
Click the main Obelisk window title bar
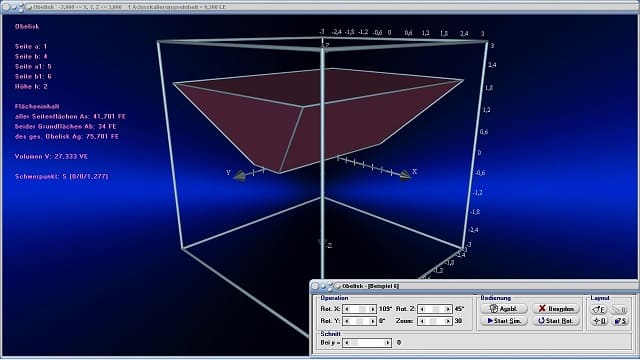320,7
